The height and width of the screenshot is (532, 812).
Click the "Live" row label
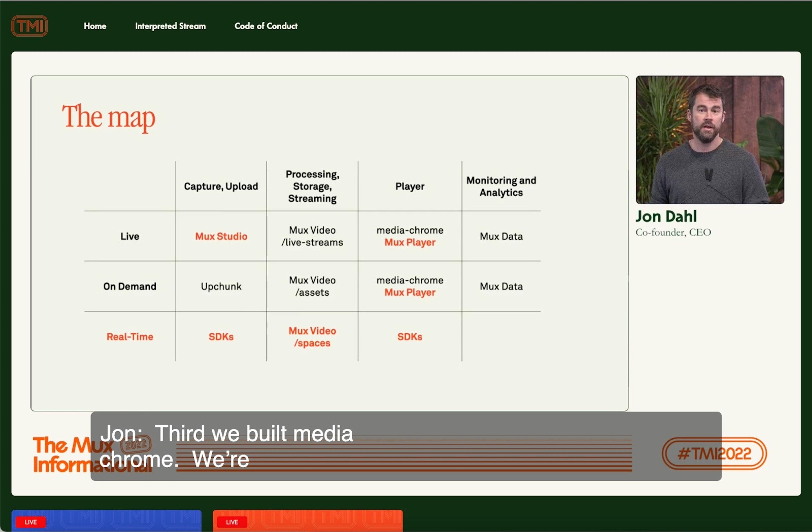[x=130, y=236]
